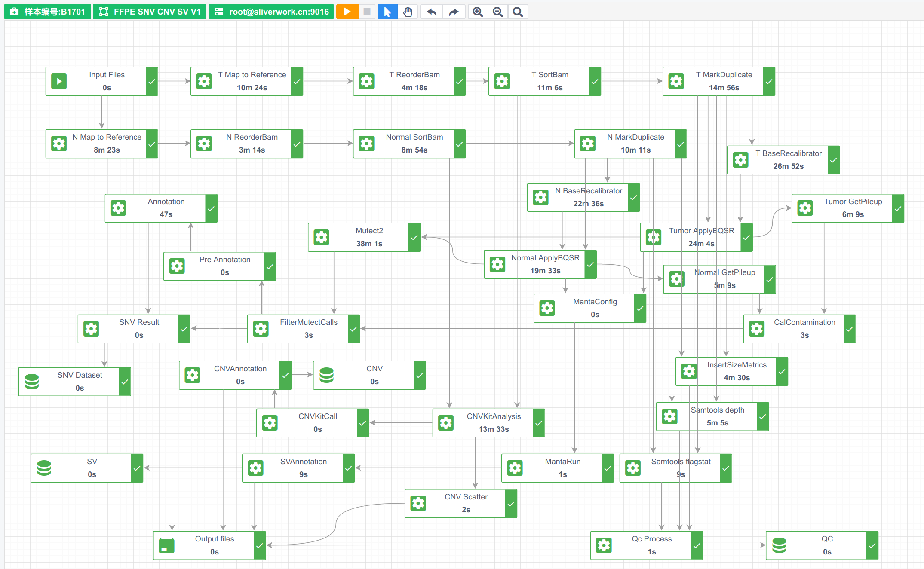Click the SNV Dataset database icon
The width and height of the screenshot is (924, 569).
(32, 382)
